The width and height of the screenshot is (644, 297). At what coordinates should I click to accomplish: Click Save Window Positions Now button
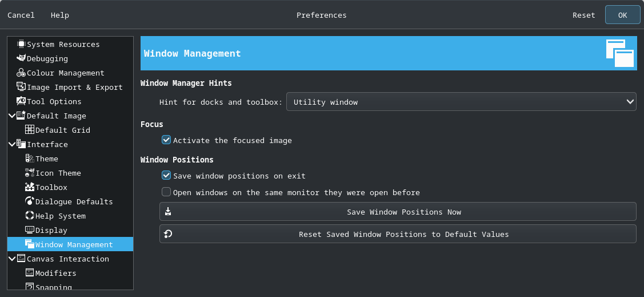[398, 211]
